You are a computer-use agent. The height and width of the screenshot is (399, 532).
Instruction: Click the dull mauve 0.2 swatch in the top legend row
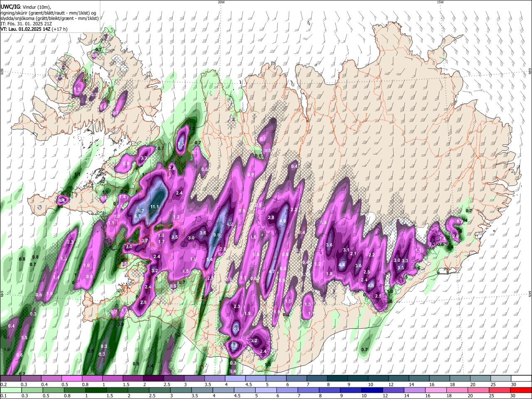pyautogui.click(x=10, y=379)
